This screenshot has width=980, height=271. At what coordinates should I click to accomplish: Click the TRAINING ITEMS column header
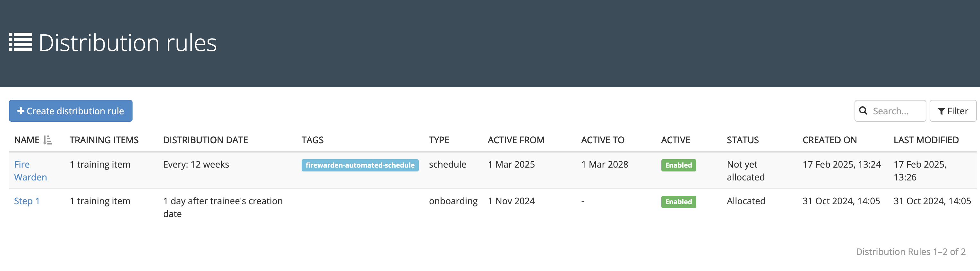click(104, 140)
